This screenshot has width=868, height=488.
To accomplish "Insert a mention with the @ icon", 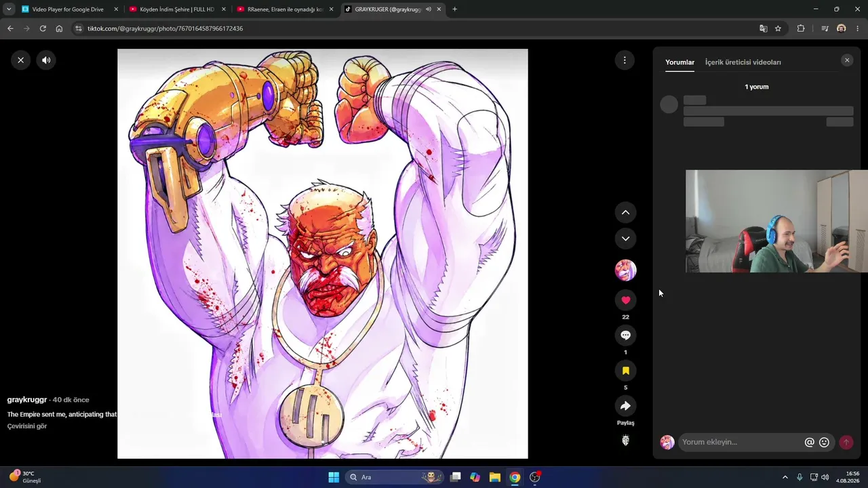I will [x=809, y=442].
